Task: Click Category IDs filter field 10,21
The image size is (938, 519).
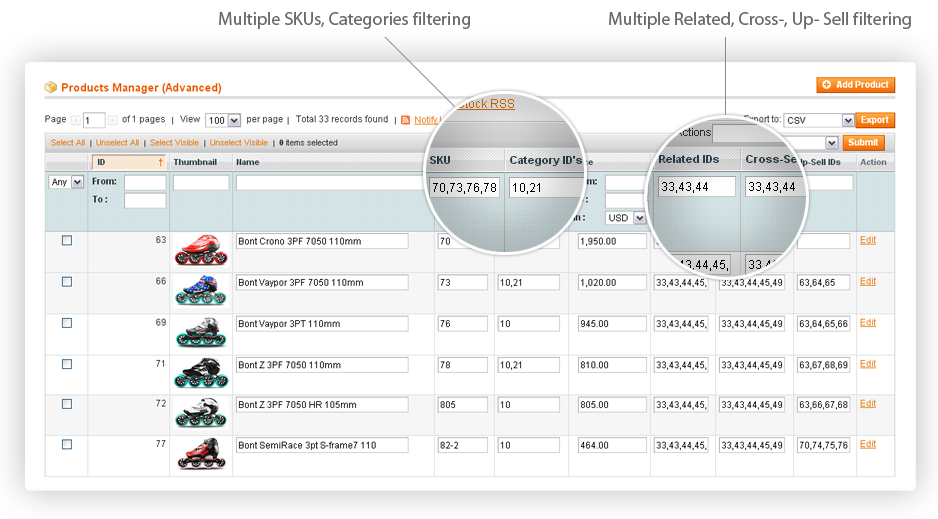Action: 545,188
